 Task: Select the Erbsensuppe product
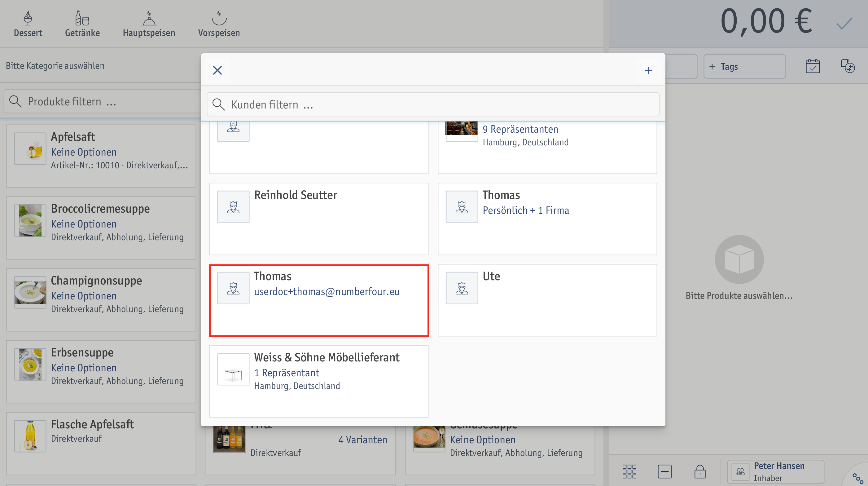pos(101,372)
